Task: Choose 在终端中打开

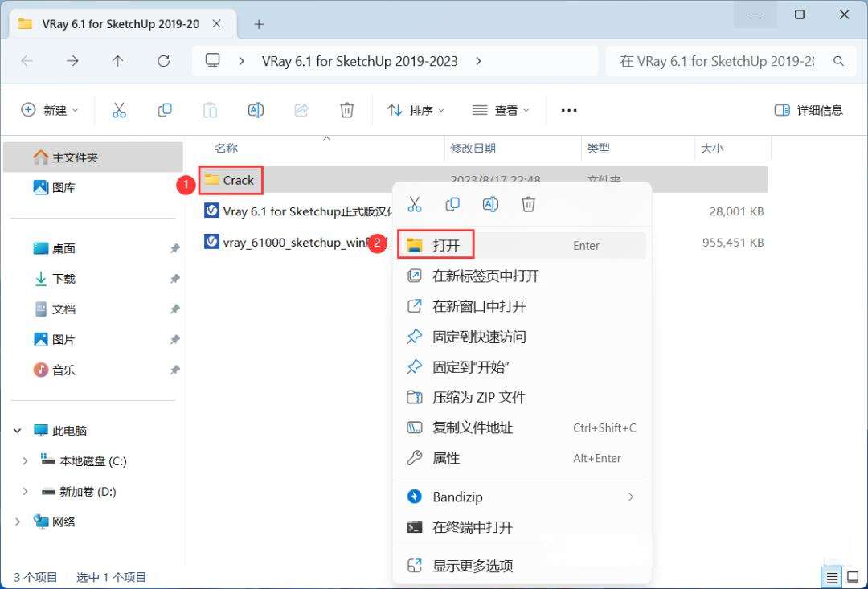Action: coord(522,527)
